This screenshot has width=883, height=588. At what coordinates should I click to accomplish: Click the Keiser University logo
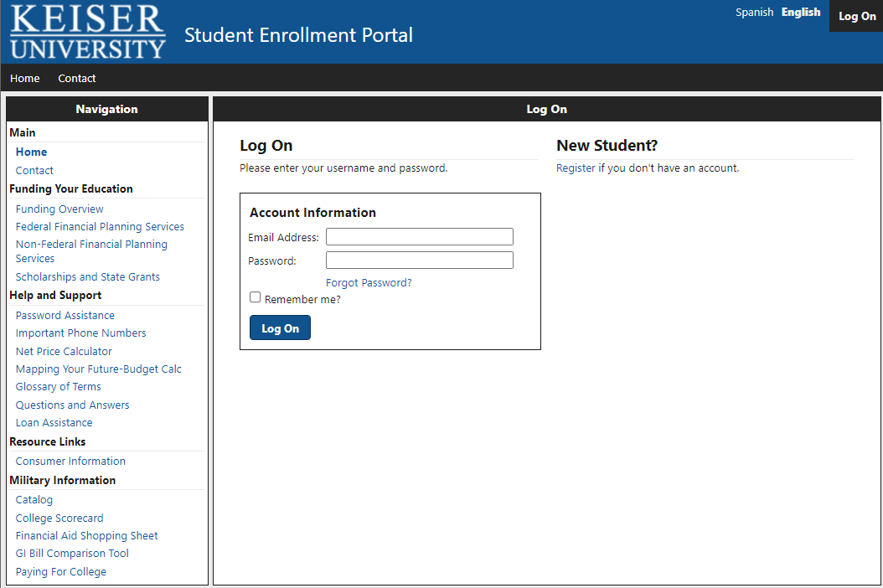tap(88, 32)
